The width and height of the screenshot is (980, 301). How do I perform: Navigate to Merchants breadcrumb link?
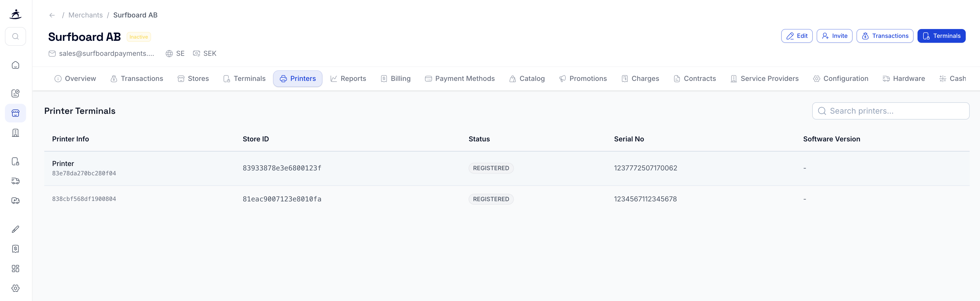(86, 15)
